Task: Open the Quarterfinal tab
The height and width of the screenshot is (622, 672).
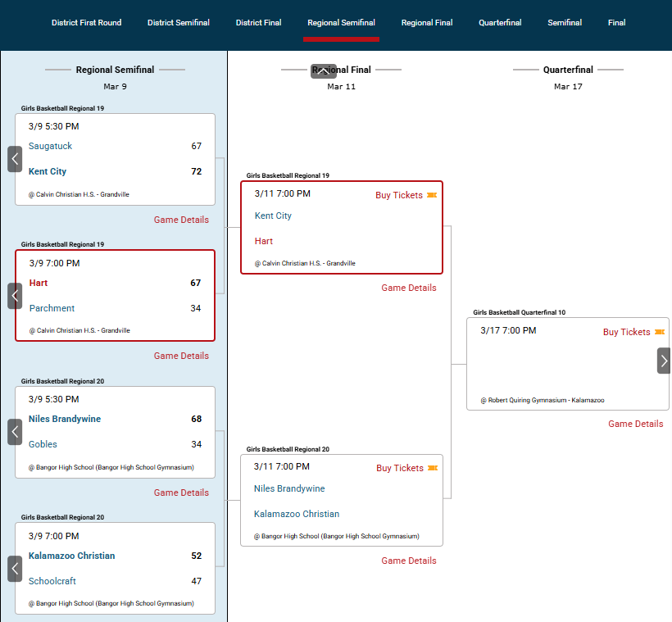Action: (500, 23)
